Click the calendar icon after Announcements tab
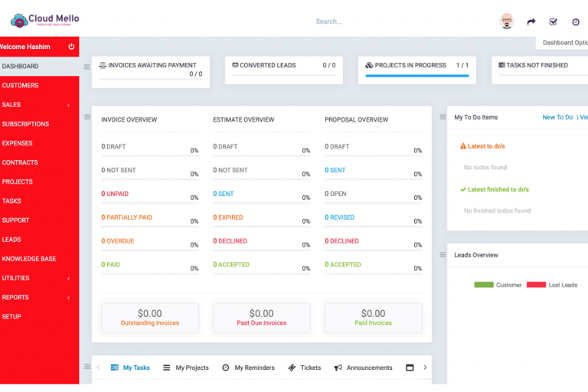Screen dimensions: 588x392 (x=410, y=367)
